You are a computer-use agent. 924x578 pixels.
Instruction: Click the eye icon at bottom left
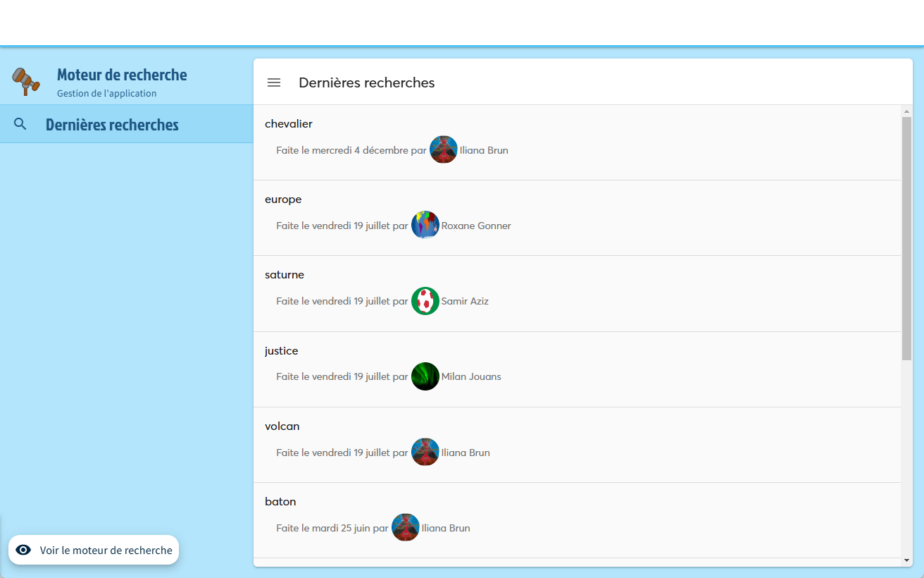[x=23, y=550]
